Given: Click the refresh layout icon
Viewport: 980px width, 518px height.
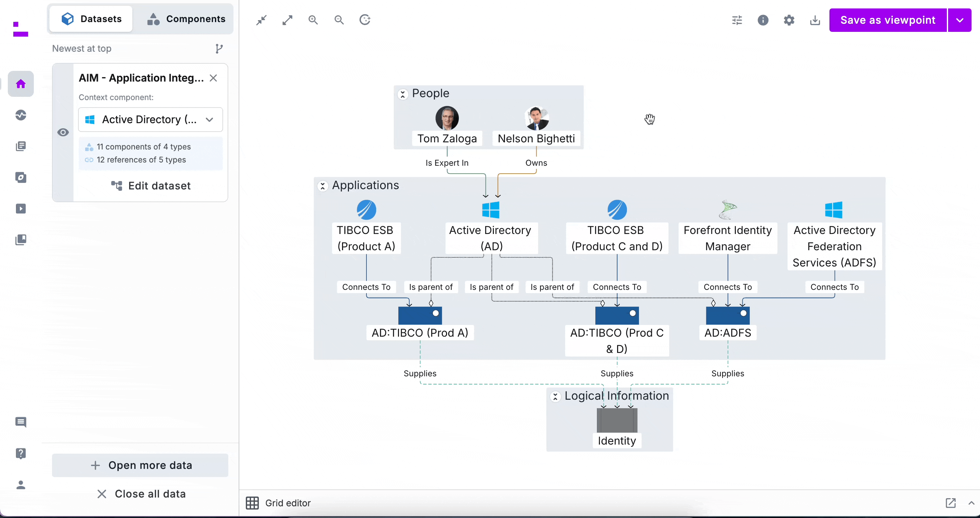Looking at the screenshot, I should tap(365, 20).
